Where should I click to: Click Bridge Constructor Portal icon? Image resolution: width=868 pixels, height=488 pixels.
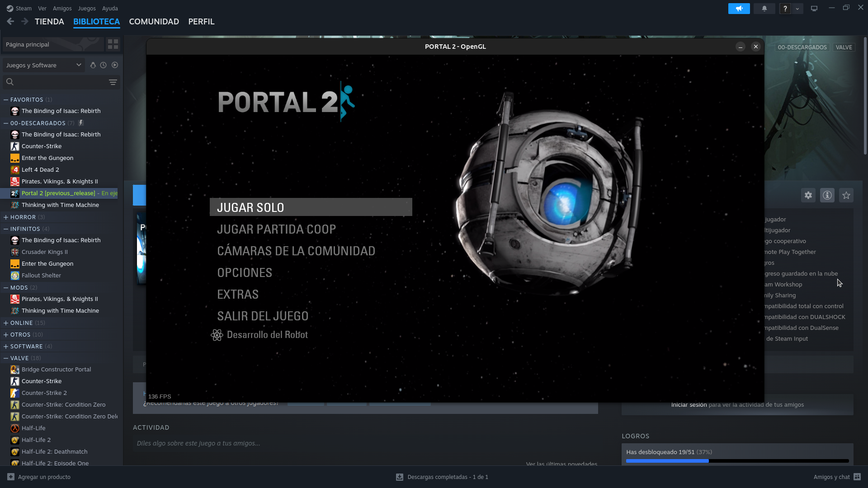click(15, 369)
